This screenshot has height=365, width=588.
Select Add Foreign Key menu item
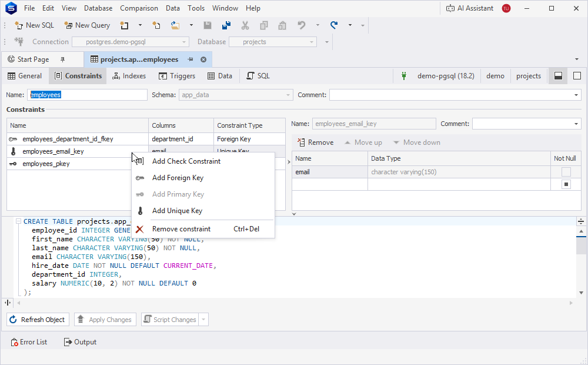click(x=203, y=178)
